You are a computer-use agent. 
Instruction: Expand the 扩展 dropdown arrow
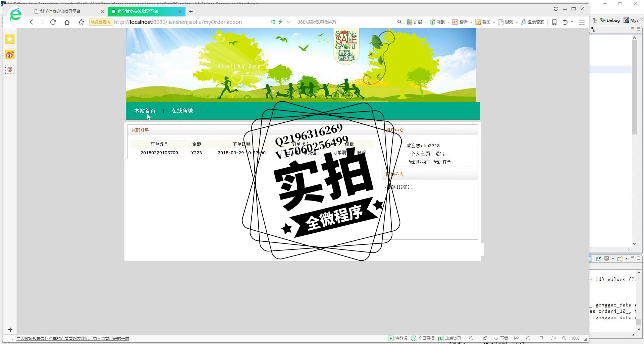pos(425,22)
